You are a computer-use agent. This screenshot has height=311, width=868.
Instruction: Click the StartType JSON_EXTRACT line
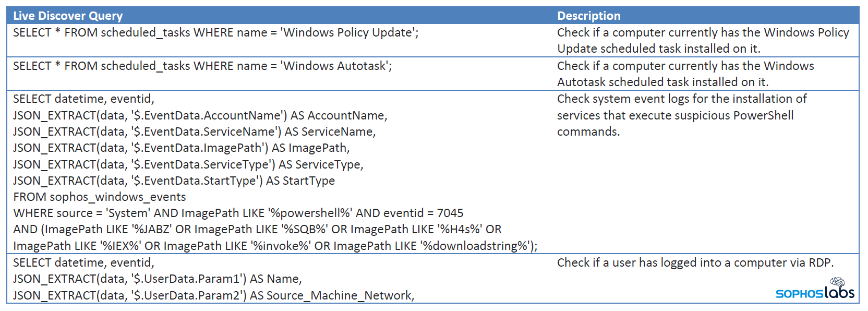(174, 181)
